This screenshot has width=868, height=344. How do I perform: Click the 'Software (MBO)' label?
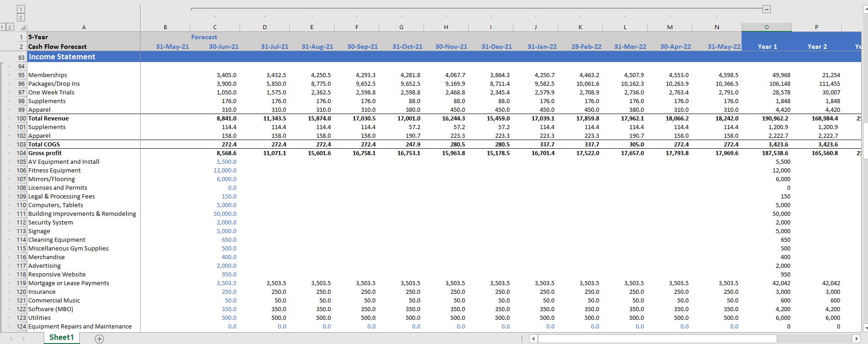(51, 309)
